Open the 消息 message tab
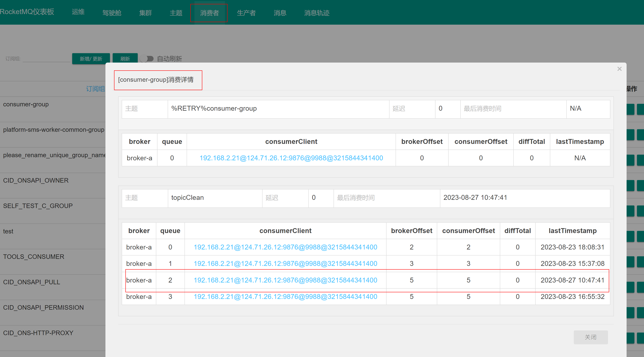644x357 pixels. click(x=280, y=13)
